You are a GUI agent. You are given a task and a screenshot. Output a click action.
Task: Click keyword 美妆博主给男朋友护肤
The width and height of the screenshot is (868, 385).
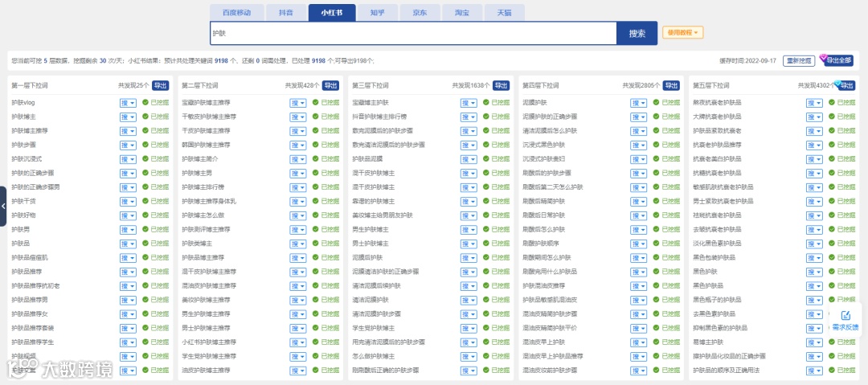coord(382,215)
